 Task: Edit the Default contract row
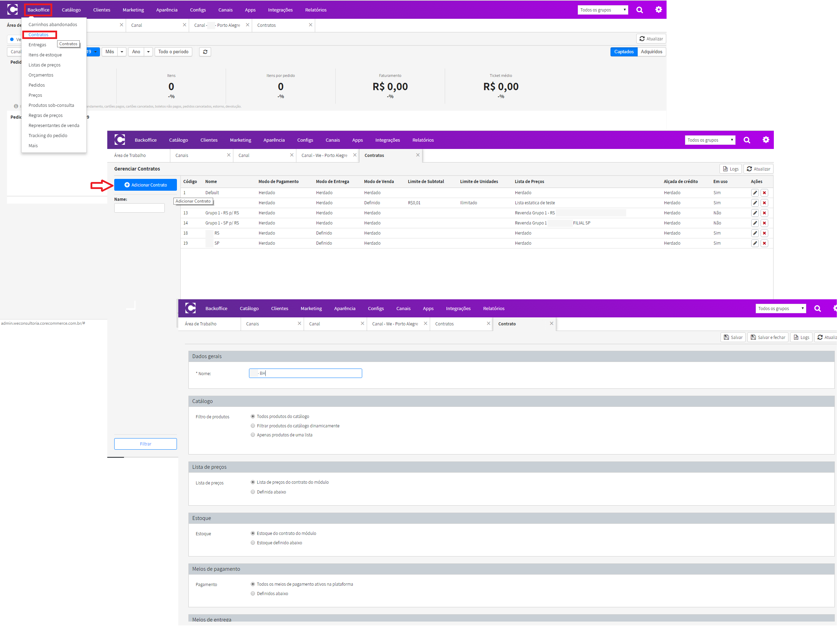[x=755, y=193]
